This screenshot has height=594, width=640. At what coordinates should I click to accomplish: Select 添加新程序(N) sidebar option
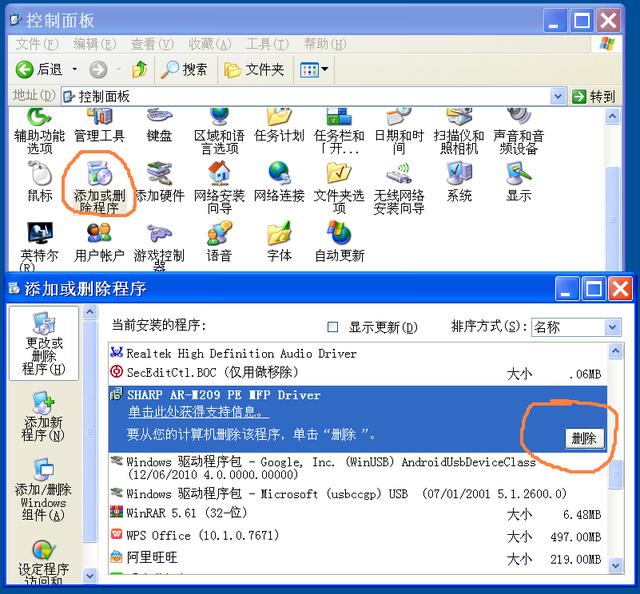(x=44, y=416)
